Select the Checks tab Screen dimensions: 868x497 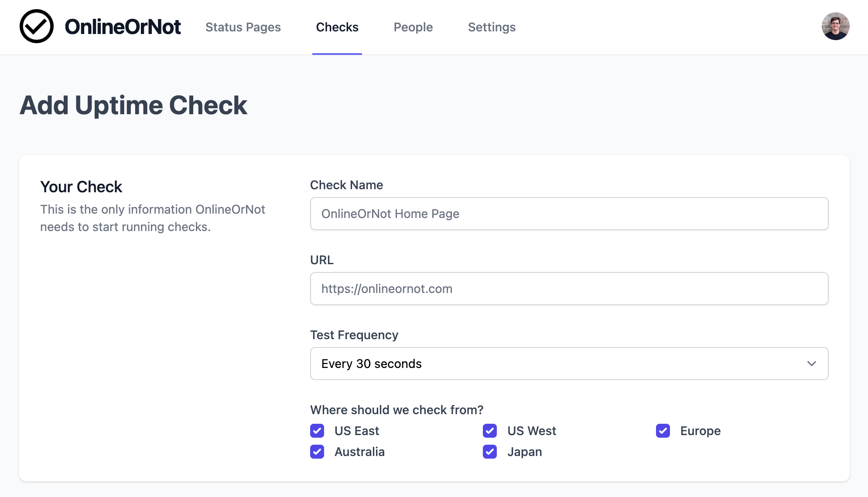(x=337, y=27)
